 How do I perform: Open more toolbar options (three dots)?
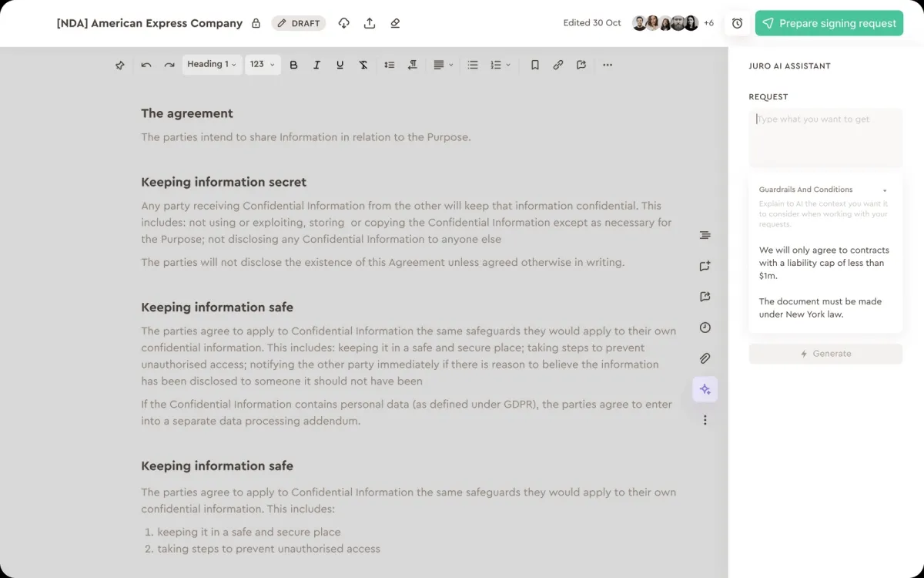click(608, 66)
